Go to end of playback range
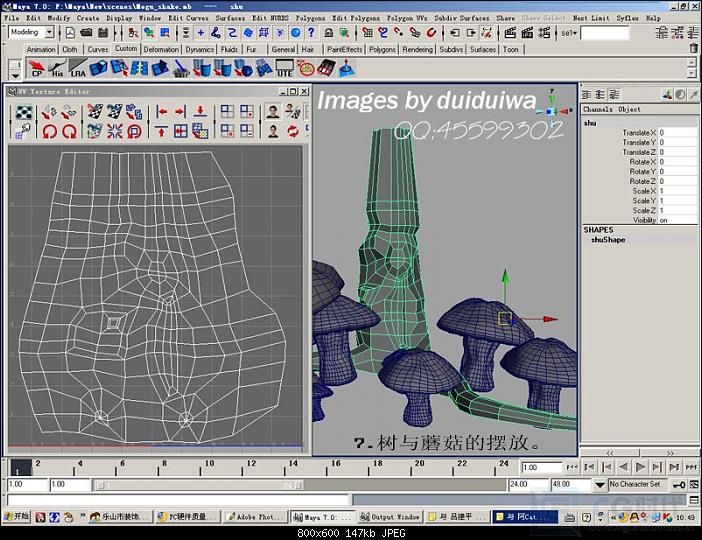This screenshot has width=702, height=540. [691, 467]
